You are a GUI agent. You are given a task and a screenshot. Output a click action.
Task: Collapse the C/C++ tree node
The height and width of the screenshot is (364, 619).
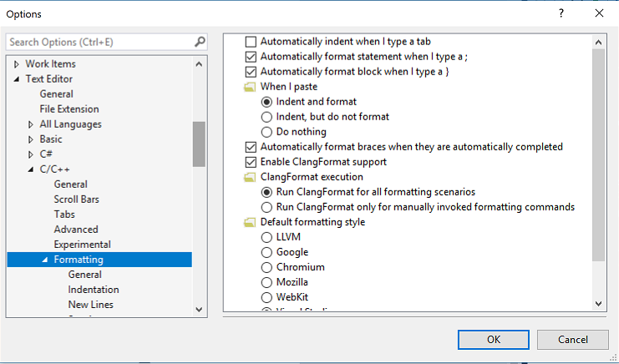coord(32,169)
